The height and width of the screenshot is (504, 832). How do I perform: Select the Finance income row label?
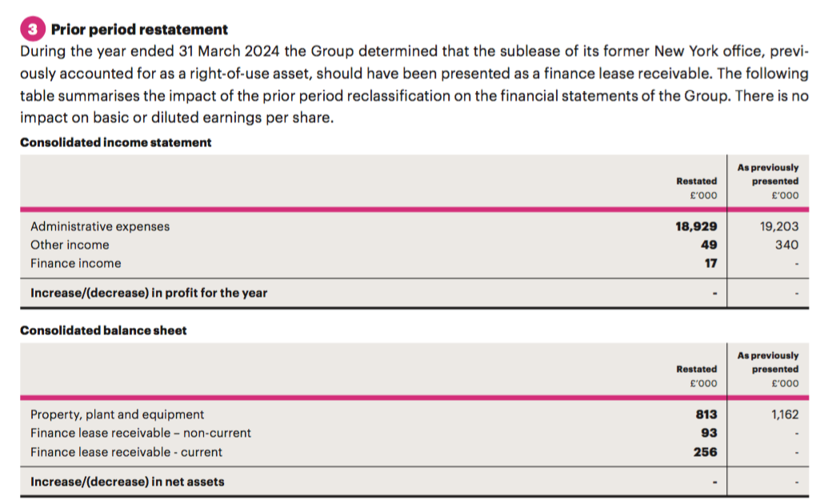[76, 263]
